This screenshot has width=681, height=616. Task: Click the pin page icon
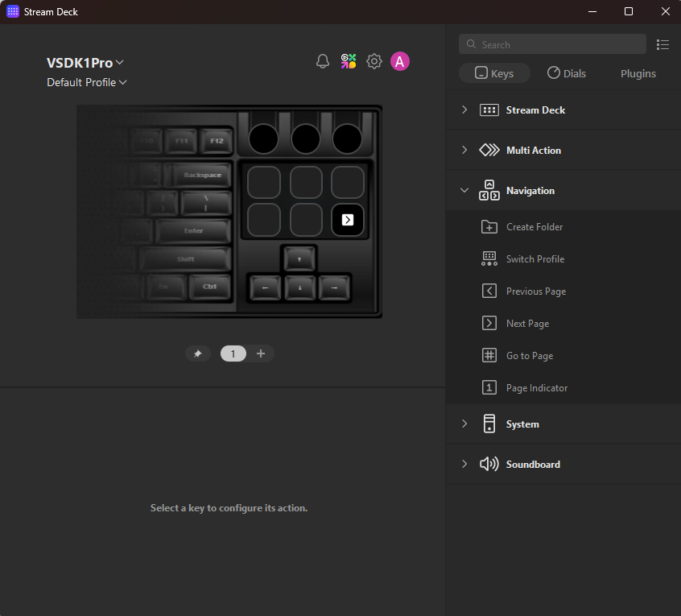pos(197,353)
